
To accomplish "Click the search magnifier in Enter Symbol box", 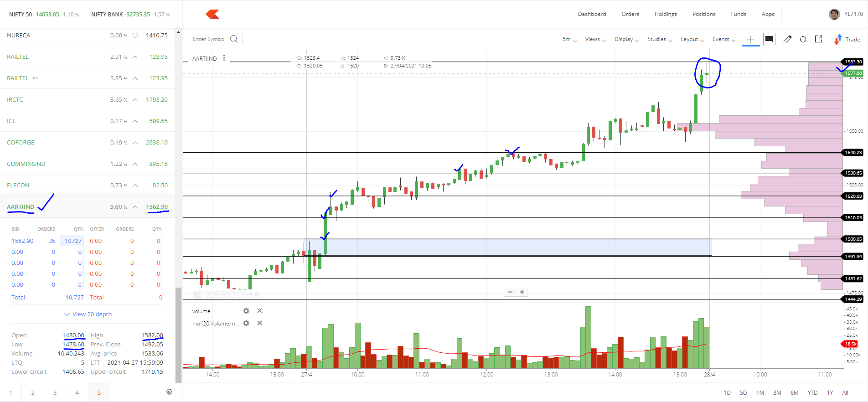I will 234,39.
